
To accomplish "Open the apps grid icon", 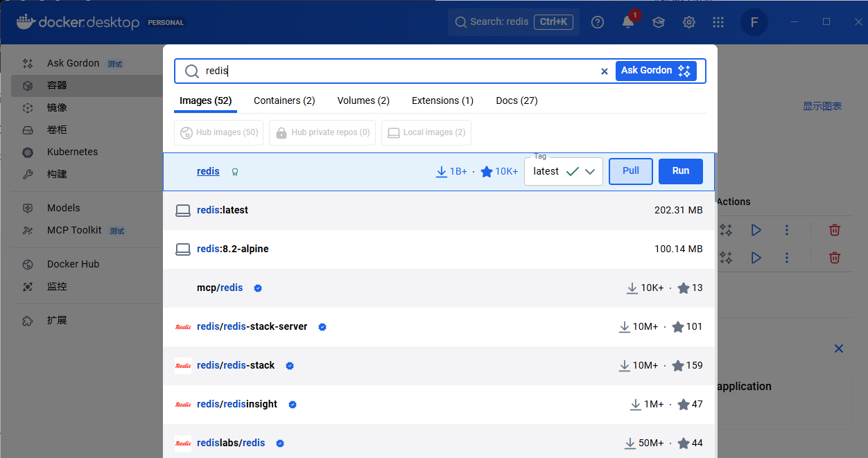I will coord(718,22).
